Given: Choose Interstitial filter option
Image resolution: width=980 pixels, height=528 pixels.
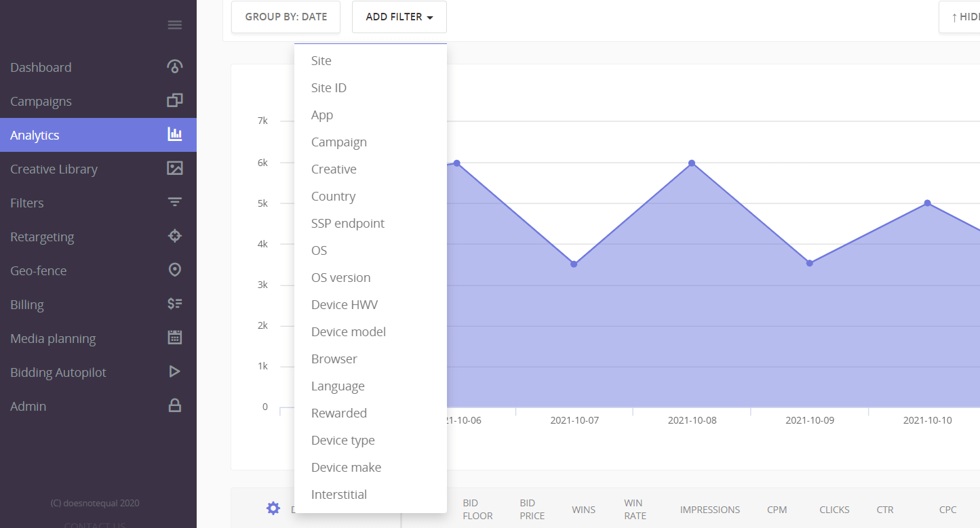Looking at the screenshot, I should click(x=370, y=494).
